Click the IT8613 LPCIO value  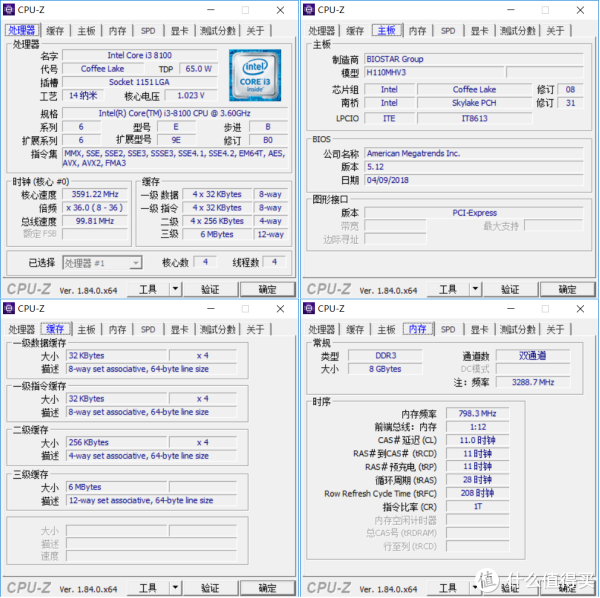pos(474,119)
